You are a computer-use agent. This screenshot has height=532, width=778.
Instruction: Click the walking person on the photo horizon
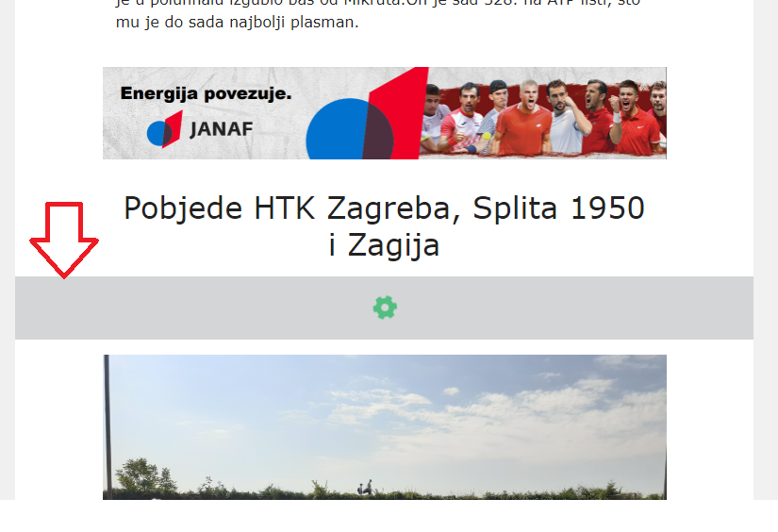366,487
